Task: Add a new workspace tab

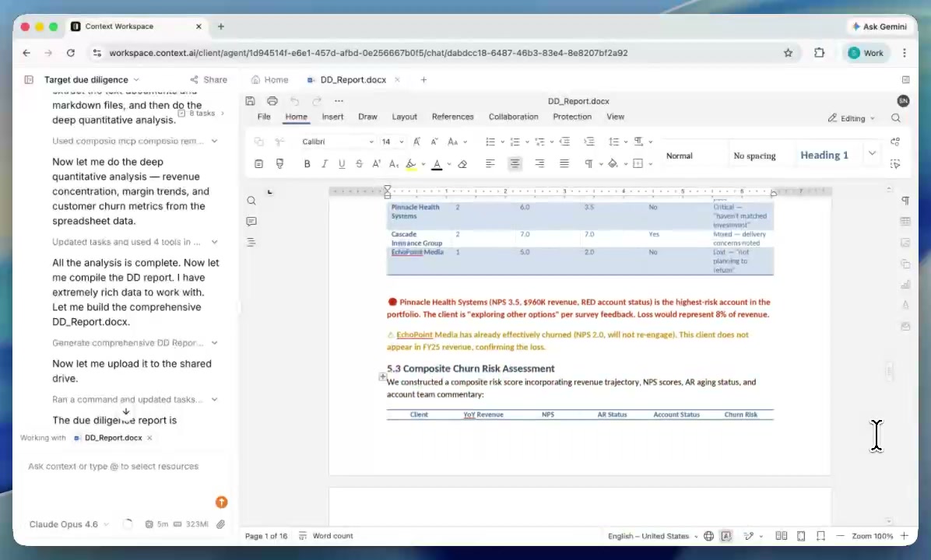Action: point(423,79)
